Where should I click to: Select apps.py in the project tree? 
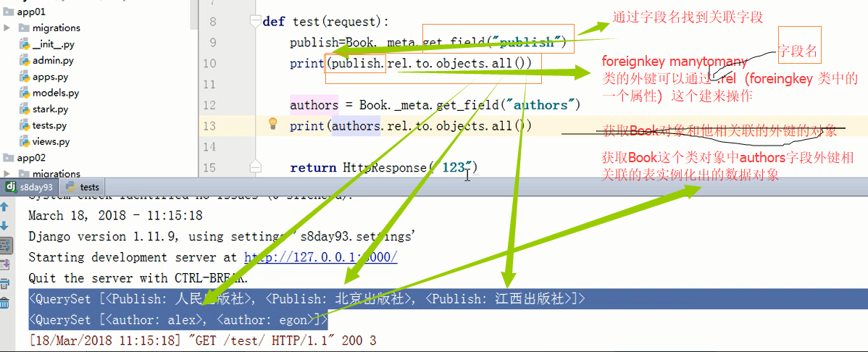pos(44,77)
